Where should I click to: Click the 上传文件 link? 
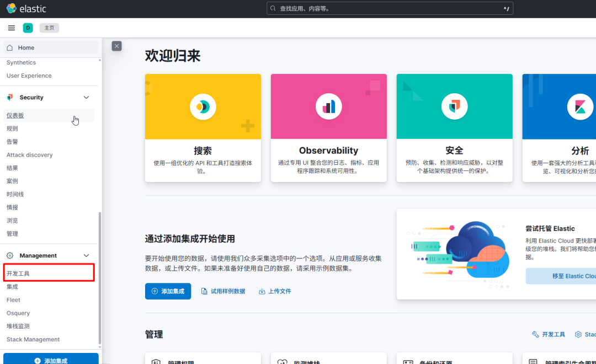279,291
